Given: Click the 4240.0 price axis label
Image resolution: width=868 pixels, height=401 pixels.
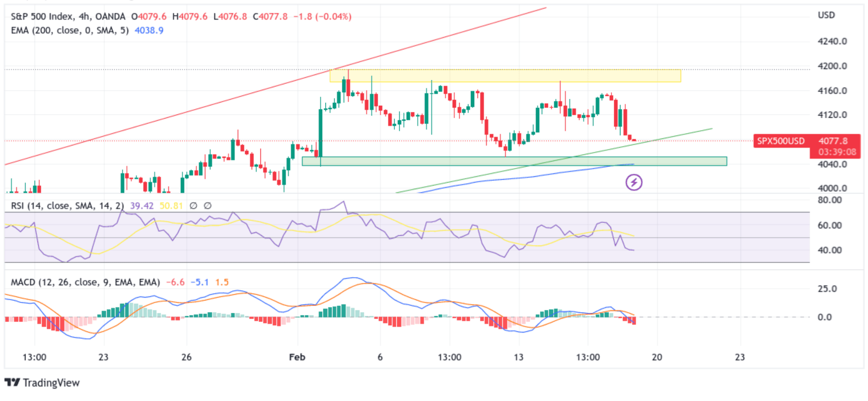Looking at the screenshot, I should 832,41.
